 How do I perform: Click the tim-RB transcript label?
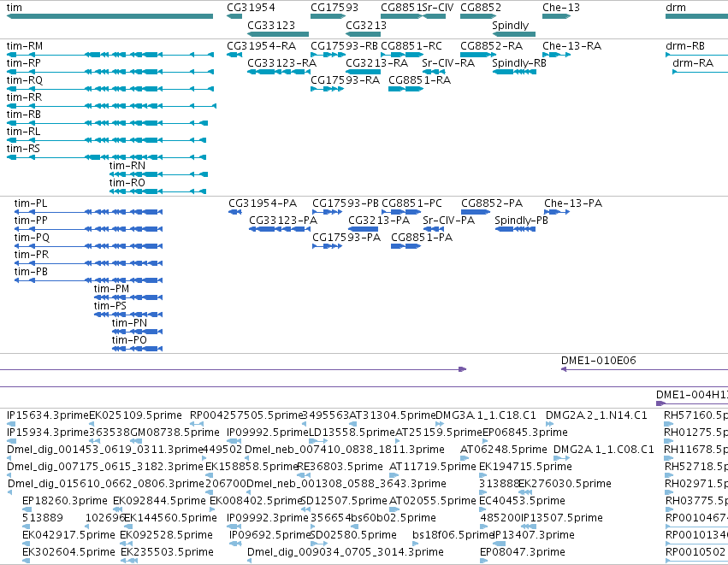(24, 115)
